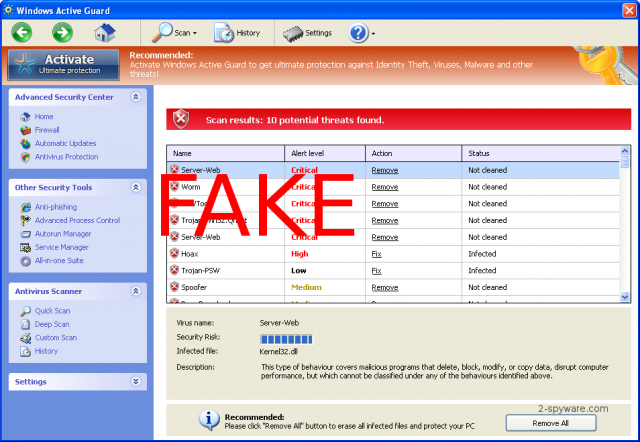The height and width of the screenshot is (442, 640).
Task: Sort by the Status column header
Action: click(541, 153)
